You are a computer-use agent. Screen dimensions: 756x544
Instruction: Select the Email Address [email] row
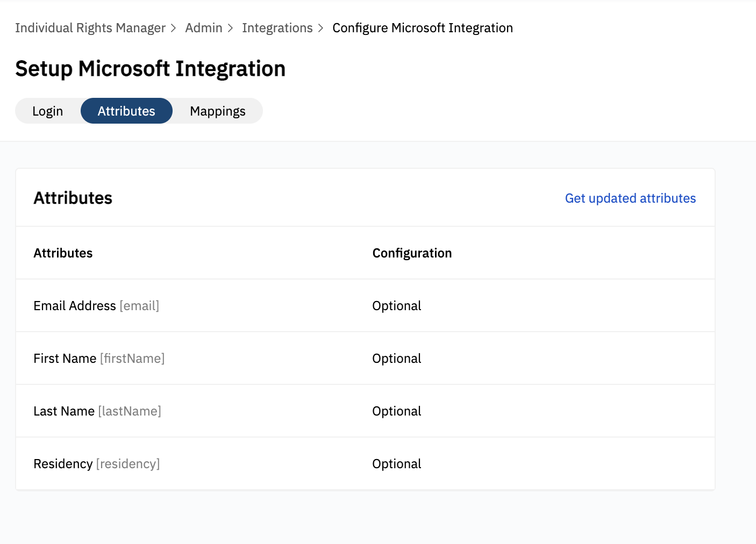click(365, 306)
